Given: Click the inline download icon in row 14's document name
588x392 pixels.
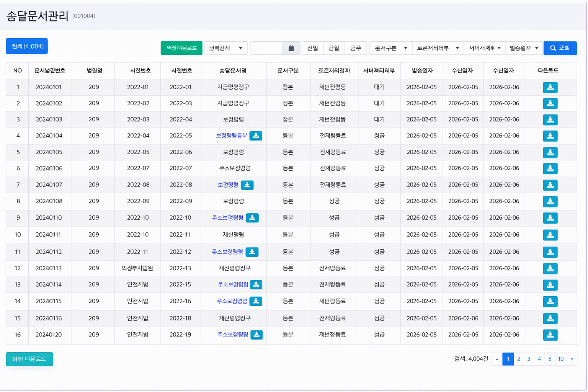Looking at the screenshot, I should pos(256,301).
